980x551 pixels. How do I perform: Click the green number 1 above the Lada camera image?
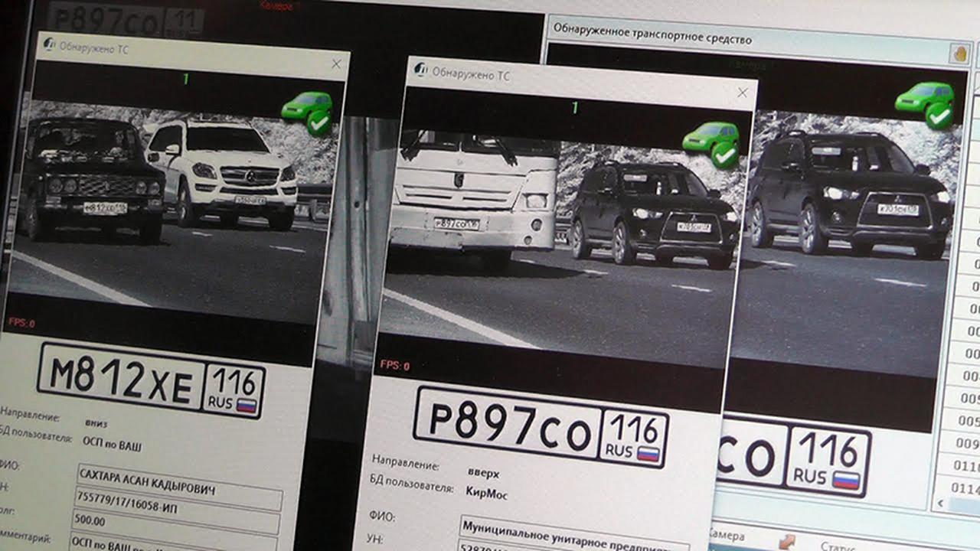tap(185, 78)
